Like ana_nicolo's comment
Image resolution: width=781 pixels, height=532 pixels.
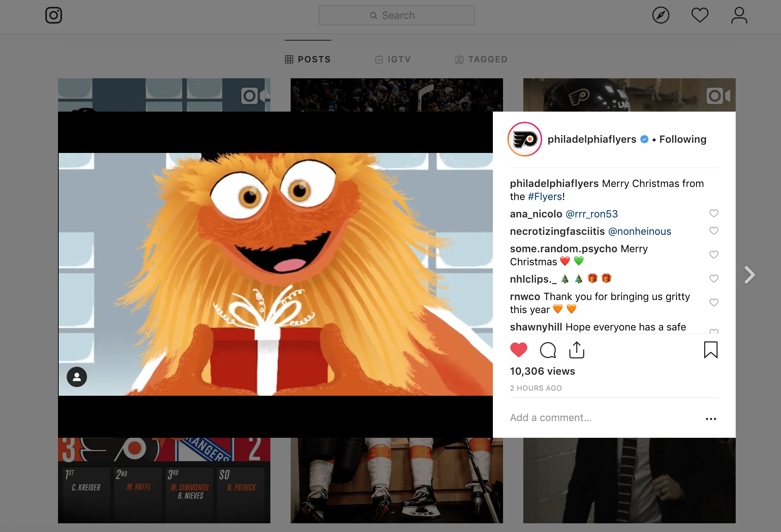click(714, 213)
